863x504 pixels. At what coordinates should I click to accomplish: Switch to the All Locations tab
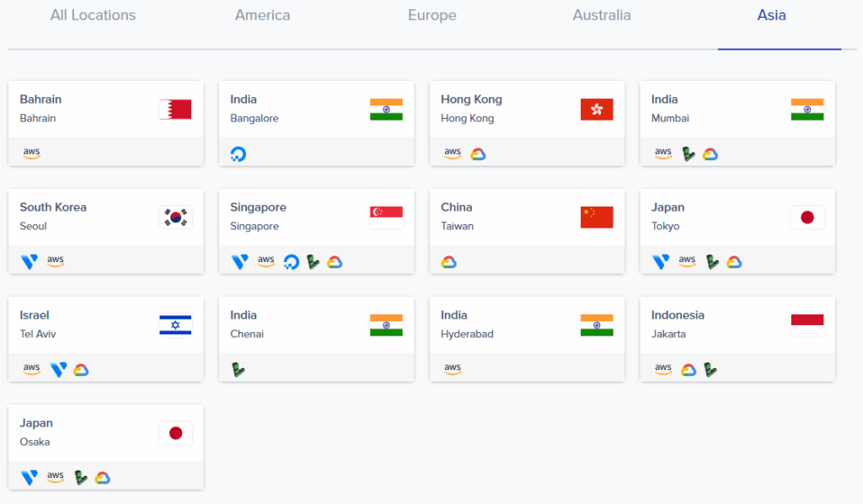(x=93, y=15)
